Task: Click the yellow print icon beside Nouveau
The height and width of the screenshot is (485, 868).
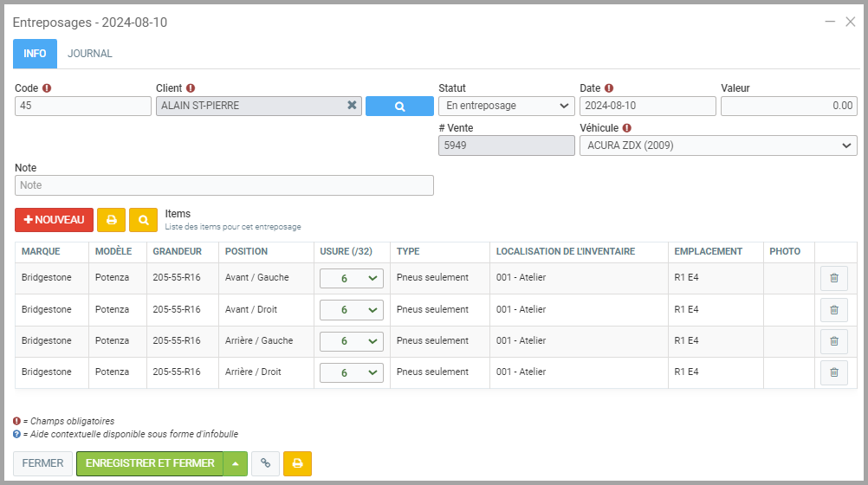Action: click(111, 220)
